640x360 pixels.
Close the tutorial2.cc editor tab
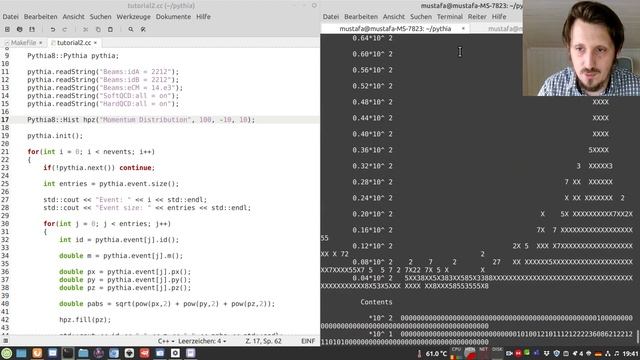click(x=96, y=43)
